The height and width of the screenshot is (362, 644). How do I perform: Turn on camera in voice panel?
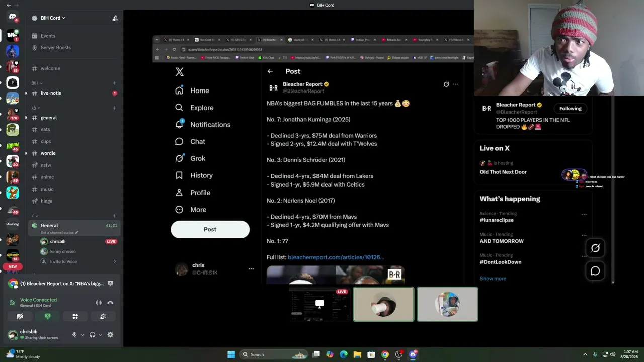point(20,316)
